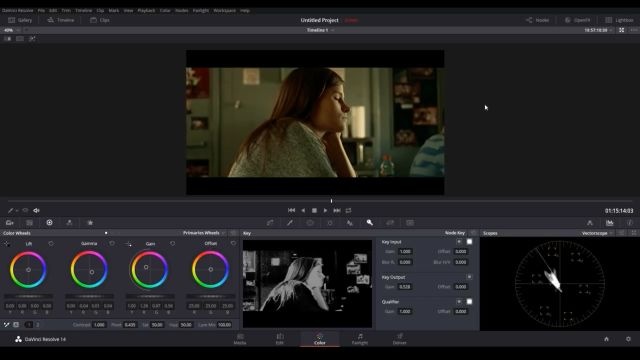The width and height of the screenshot is (640, 360).
Task: Adjust the Gain master wheel slider
Action: tap(149, 296)
